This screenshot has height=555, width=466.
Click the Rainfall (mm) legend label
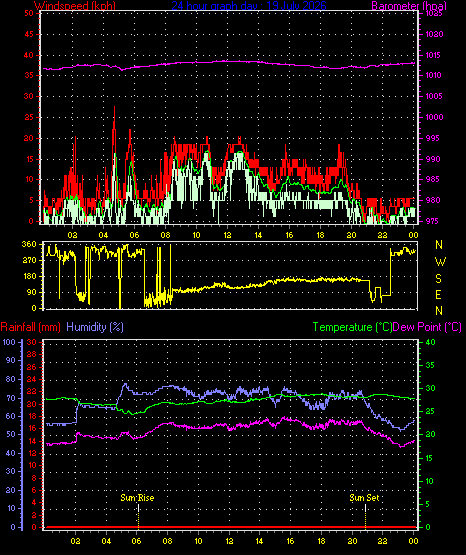30,327
